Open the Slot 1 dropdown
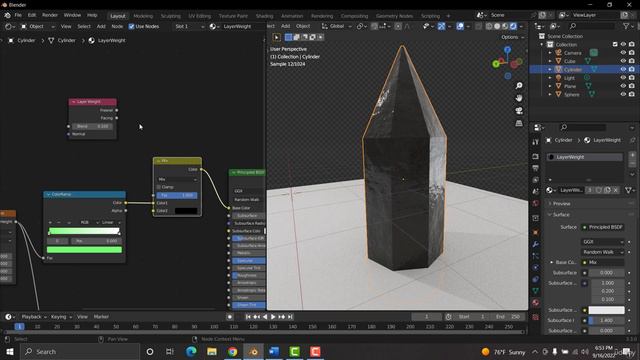Viewport: 640px width, 360px height. [189, 26]
